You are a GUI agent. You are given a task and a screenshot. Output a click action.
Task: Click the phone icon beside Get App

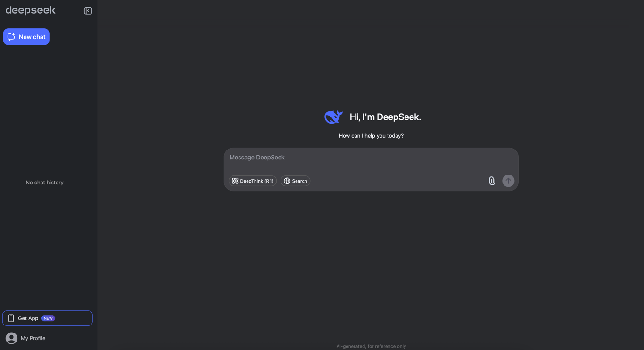tap(11, 318)
